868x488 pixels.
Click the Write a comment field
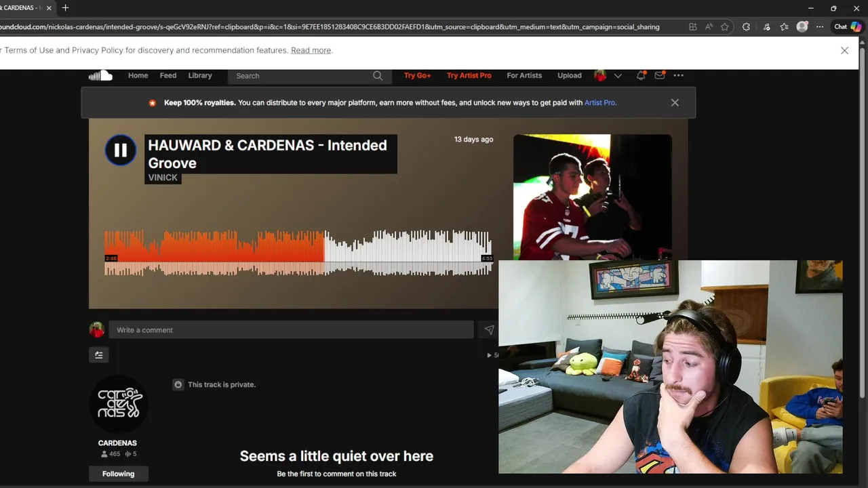pyautogui.click(x=291, y=330)
